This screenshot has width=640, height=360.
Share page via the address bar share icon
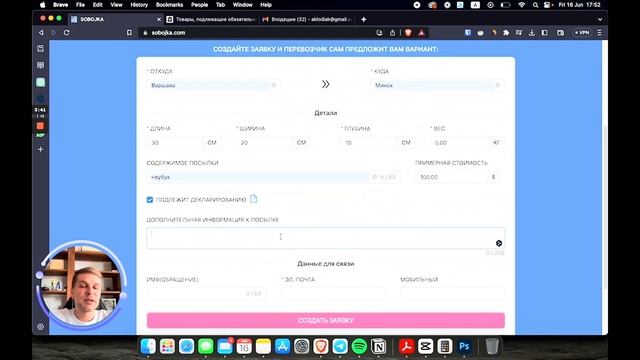pos(392,33)
